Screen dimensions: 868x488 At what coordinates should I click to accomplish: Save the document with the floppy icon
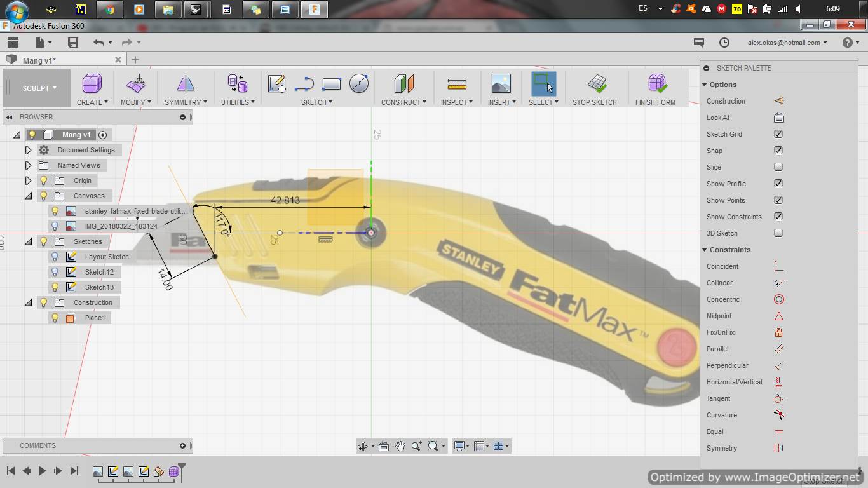[x=73, y=43]
